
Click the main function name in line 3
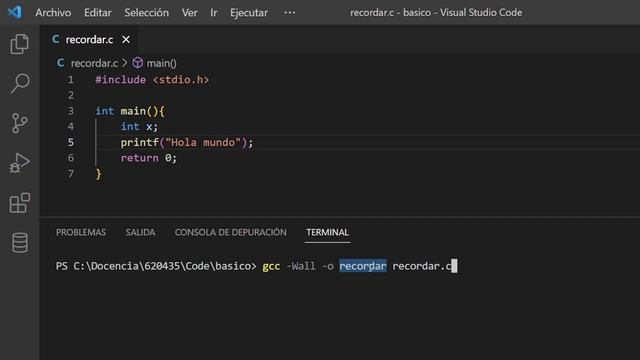pos(133,111)
